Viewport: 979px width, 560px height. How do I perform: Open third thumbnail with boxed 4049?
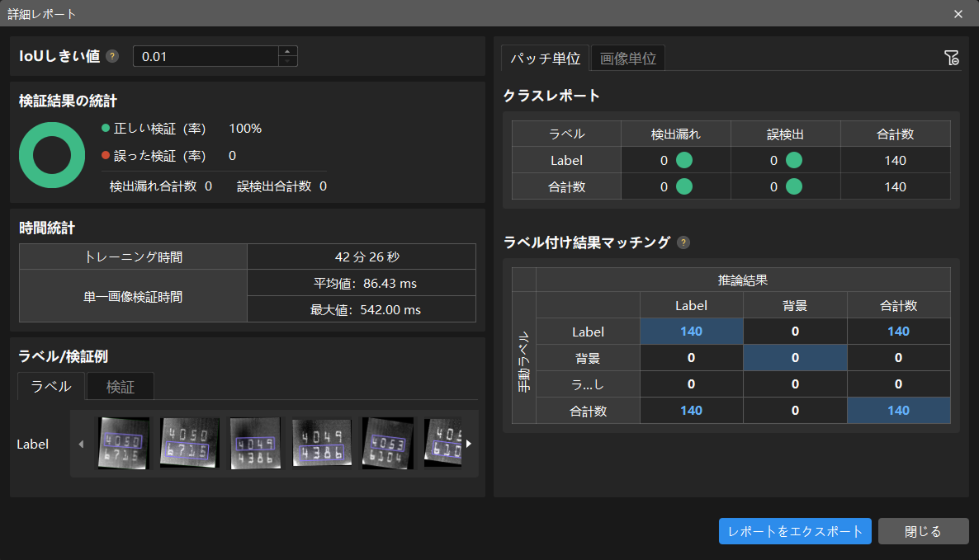coord(255,444)
